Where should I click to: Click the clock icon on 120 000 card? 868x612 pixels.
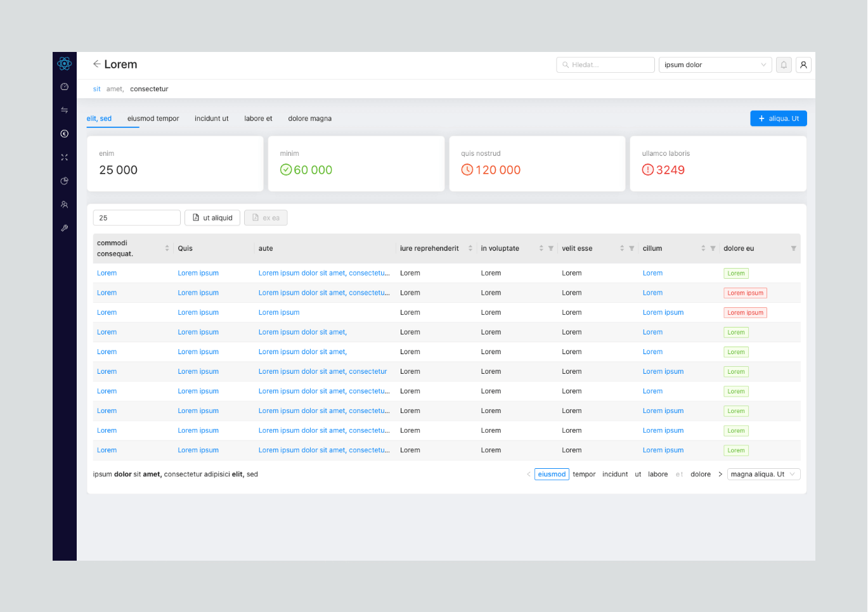[x=467, y=170]
